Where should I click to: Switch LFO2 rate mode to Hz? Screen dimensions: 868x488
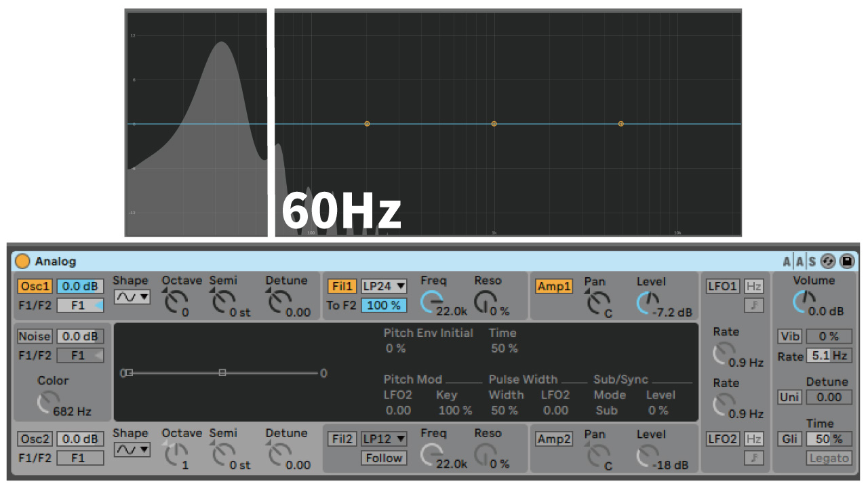[755, 439]
